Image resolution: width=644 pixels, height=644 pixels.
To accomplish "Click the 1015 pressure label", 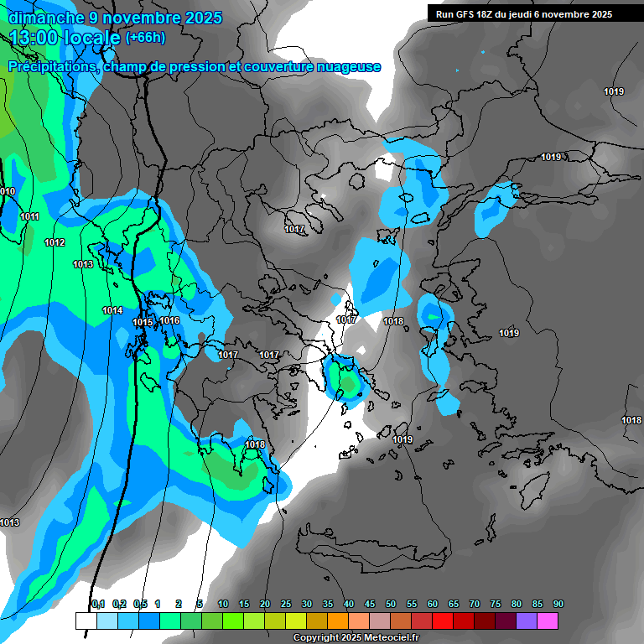I will (143, 323).
